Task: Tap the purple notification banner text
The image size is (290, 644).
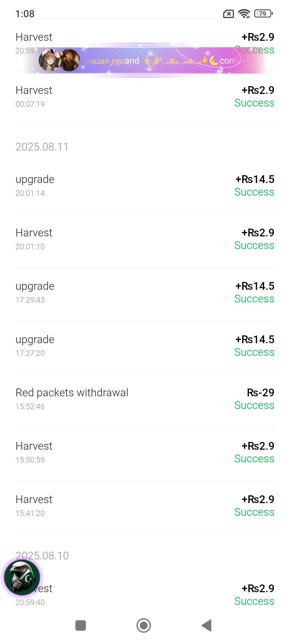Action: (161, 61)
